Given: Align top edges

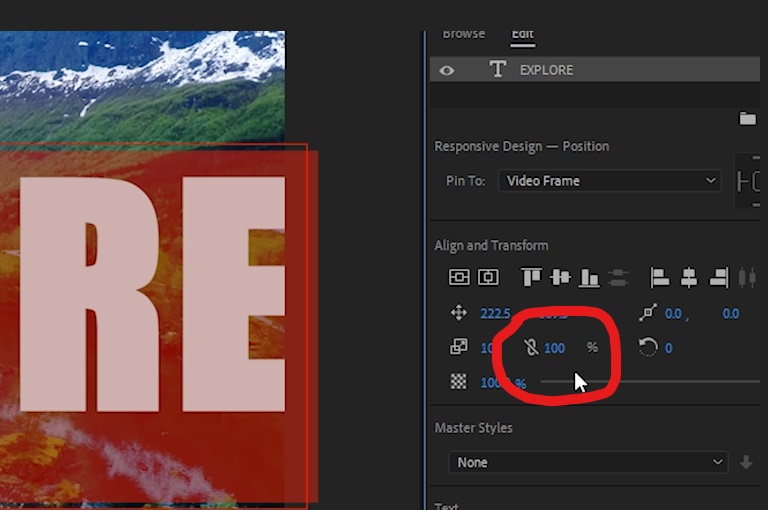Looking at the screenshot, I should (x=531, y=277).
